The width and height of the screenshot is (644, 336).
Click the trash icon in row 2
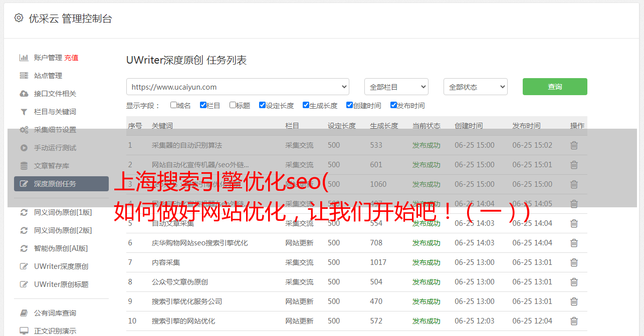[x=574, y=165]
